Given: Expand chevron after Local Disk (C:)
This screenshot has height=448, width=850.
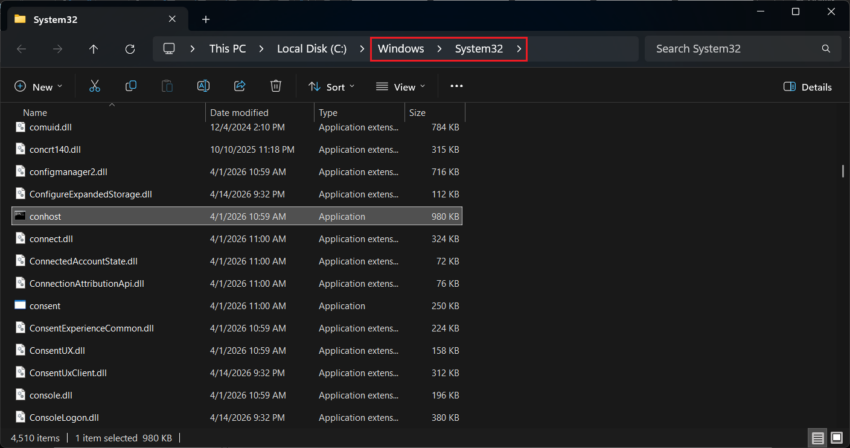Looking at the screenshot, I should click(362, 49).
